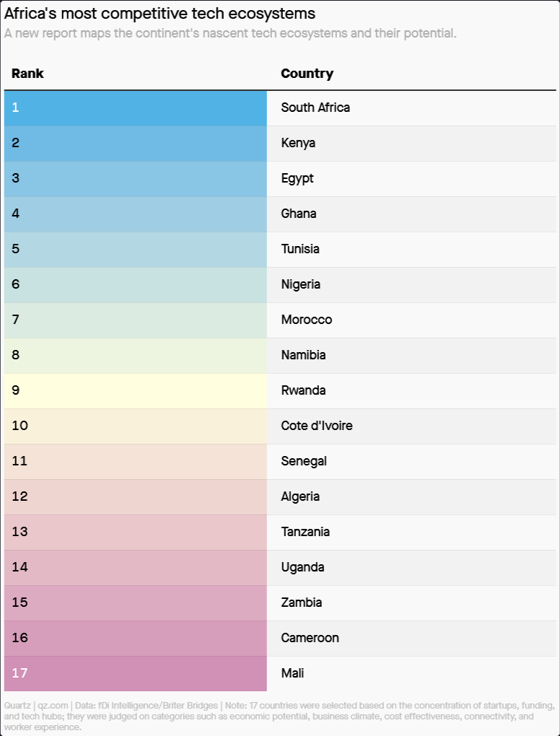
Task: Click the Nigeria row
Action: point(280,285)
